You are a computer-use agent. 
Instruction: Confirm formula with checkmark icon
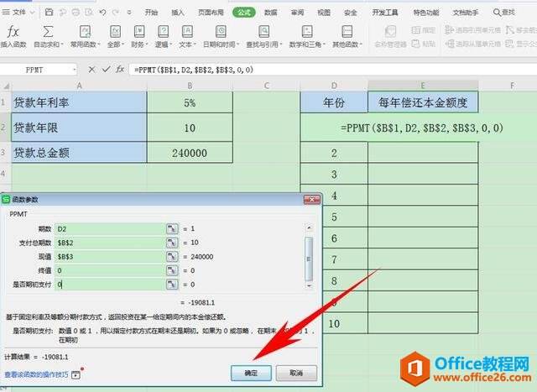(x=107, y=70)
